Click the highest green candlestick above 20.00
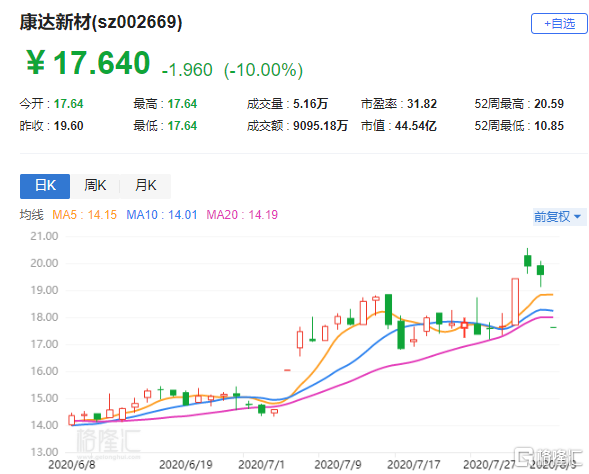This screenshot has height=474, width=589. click(x=528, y=261)
